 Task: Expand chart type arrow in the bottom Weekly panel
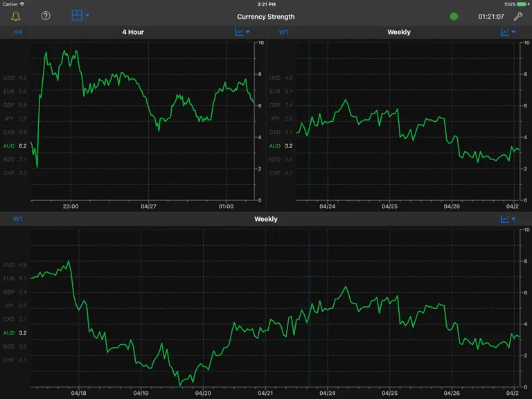tap(513, 219)
